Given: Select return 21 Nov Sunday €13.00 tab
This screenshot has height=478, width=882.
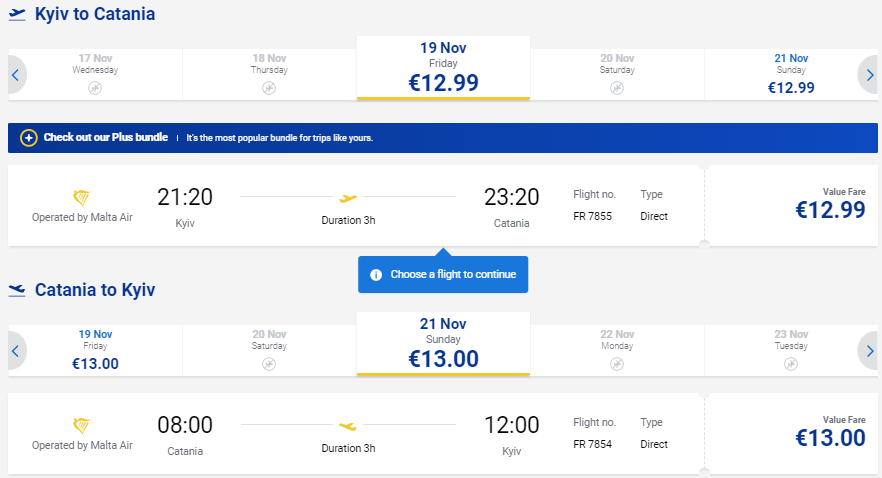Looking at the screenshot, I should click(x=443, y=344).
